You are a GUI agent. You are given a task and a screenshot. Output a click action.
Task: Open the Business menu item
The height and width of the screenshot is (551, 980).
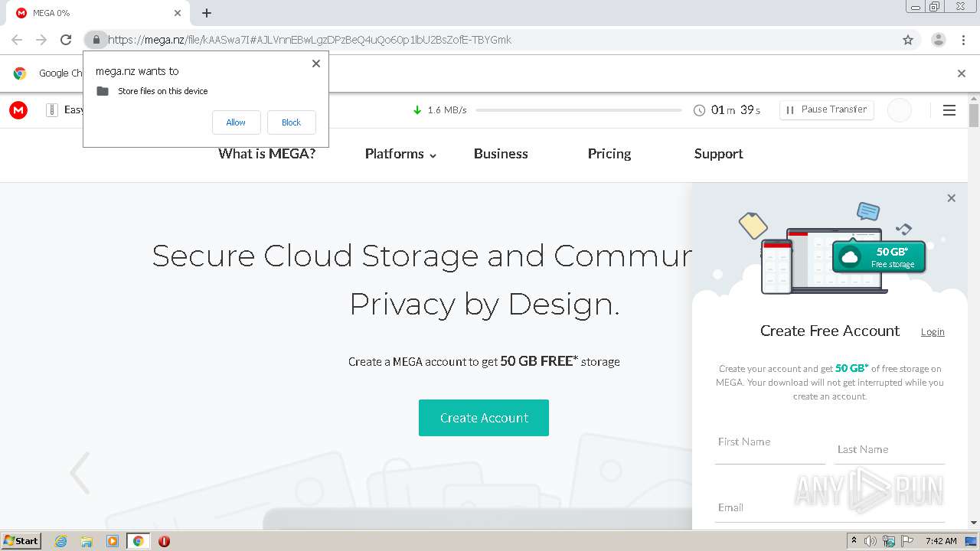tap(501, 154)
